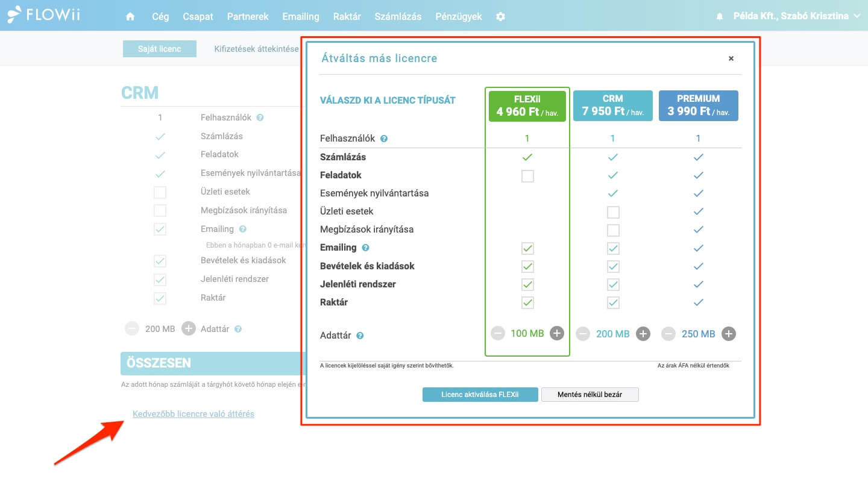Image resolution: width=868 pixels, height=494 pixels.
Task: Open the settings gear icon in navbar
Action: point(500,17)
